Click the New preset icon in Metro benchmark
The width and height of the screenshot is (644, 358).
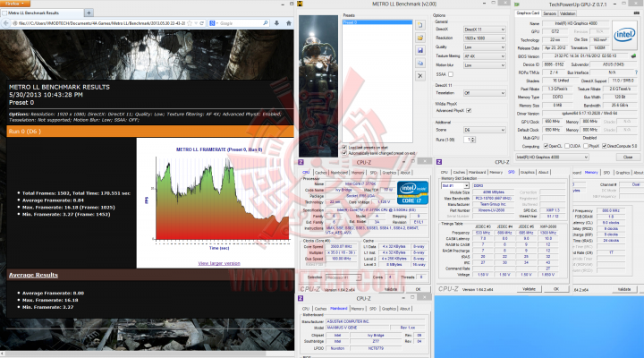(x=419, y=25)
